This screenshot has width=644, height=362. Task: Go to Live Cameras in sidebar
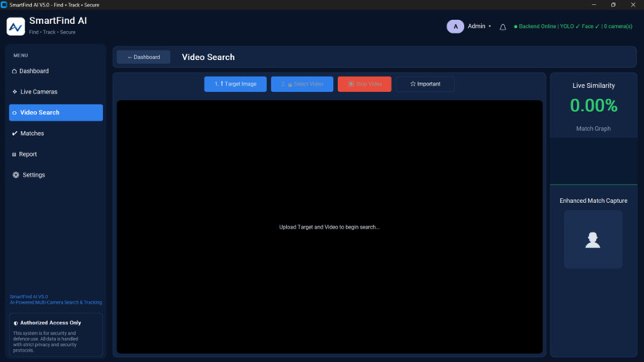56,92
